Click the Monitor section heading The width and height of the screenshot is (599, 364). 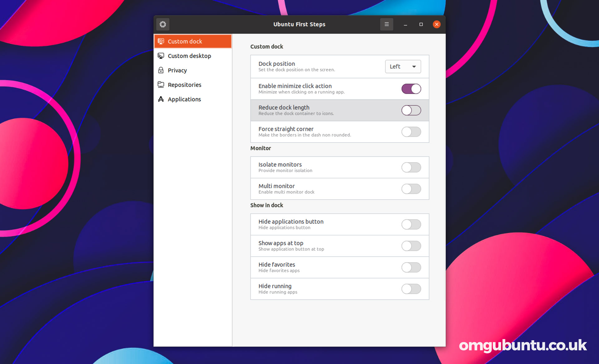pos(261,148)
